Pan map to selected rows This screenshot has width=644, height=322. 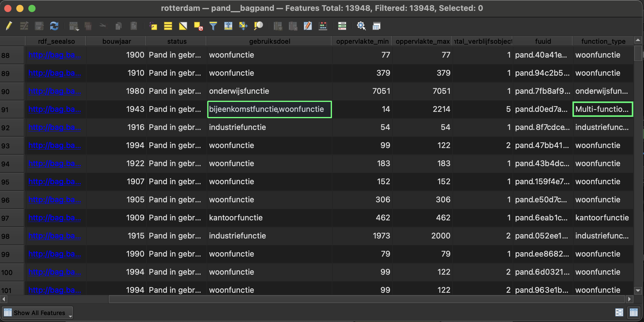point(243,26)
